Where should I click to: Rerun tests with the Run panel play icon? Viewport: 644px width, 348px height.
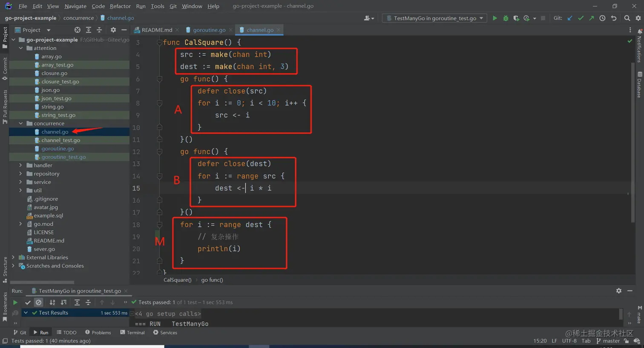coord(15,302)
